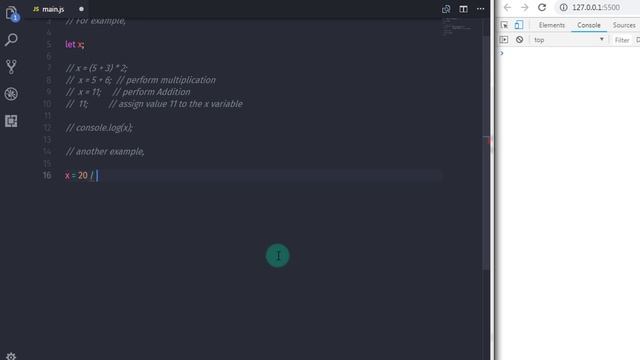Activate DevTools inspect element picker

point(504,25)
